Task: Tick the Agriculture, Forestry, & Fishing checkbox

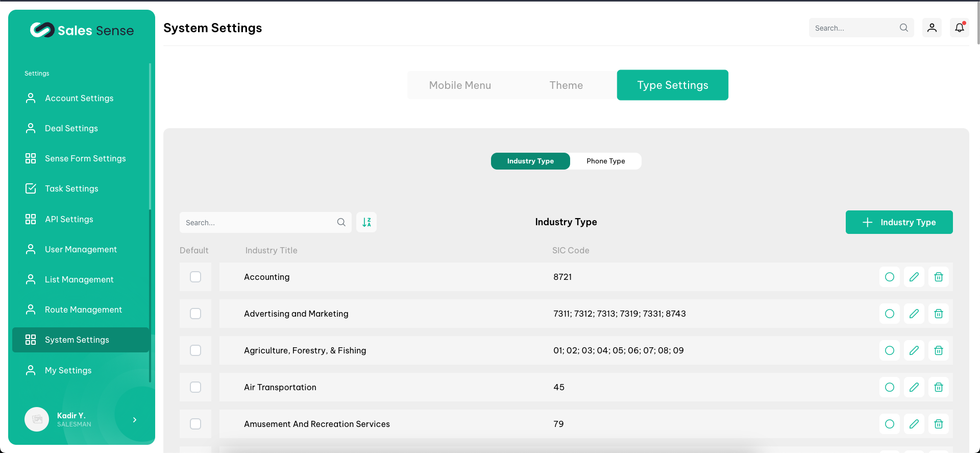Action: pos(195,350)
